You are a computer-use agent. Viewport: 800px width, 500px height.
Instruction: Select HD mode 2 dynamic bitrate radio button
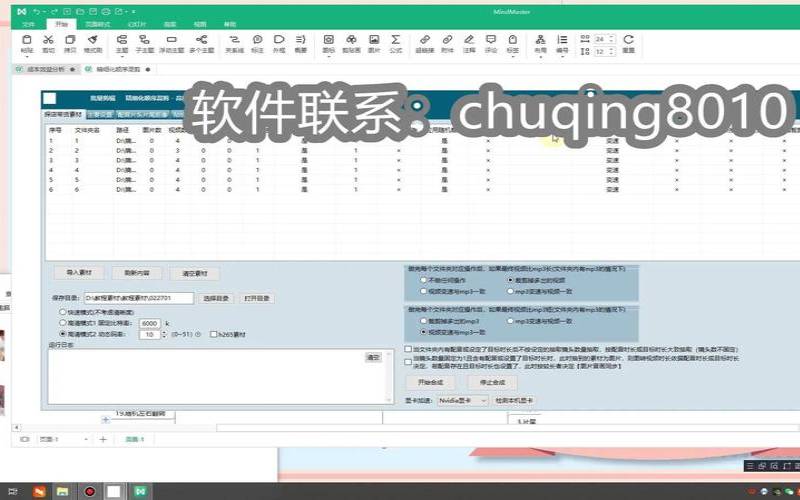pyautogui.click(x=63, y=334)
